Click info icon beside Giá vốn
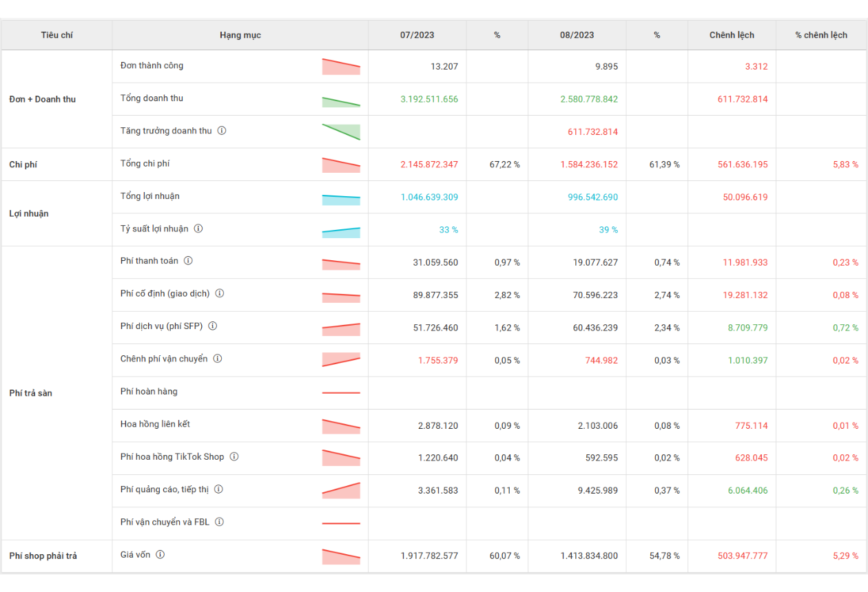868x592 pixels. click(161, 555)
